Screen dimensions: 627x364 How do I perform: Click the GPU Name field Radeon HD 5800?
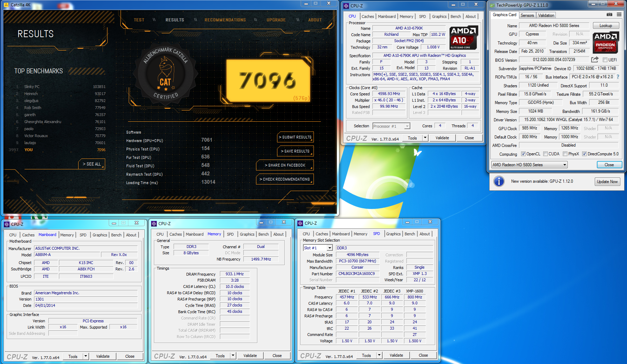[554, 26]
